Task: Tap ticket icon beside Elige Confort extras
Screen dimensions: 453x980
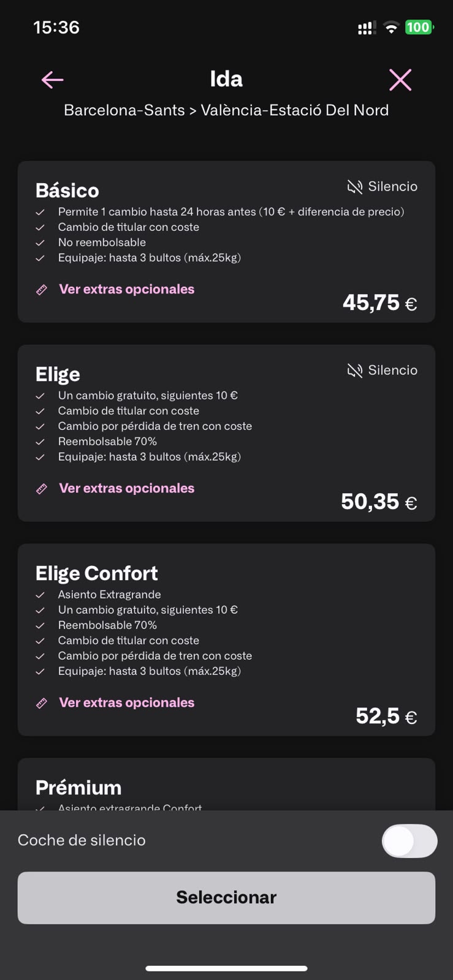Action: [42, 703]
